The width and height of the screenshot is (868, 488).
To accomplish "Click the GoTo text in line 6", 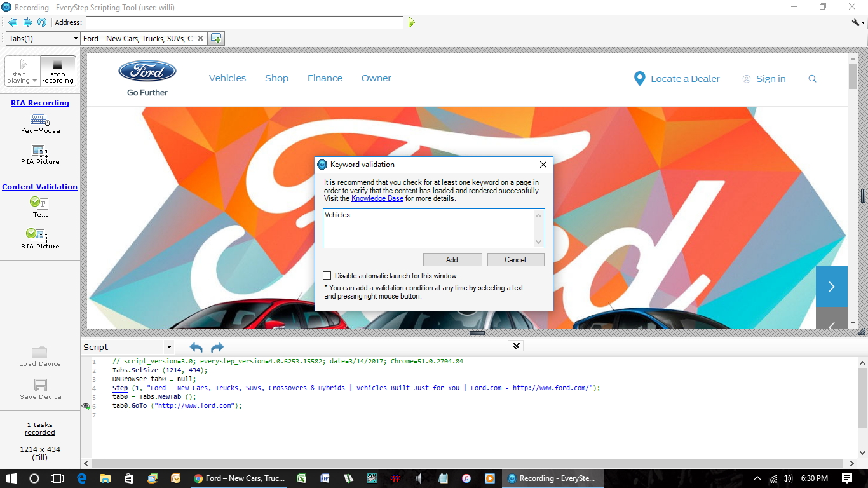I will pos(139,405).
